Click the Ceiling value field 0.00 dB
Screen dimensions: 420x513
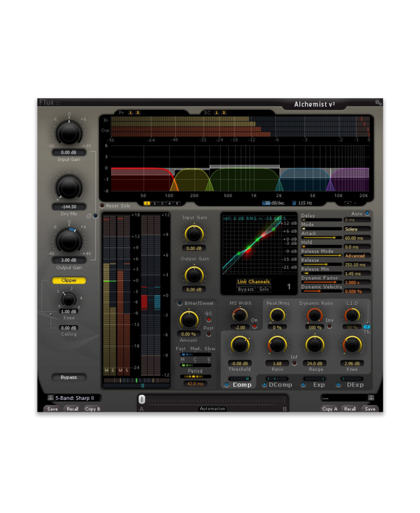(x=68, y=328)
